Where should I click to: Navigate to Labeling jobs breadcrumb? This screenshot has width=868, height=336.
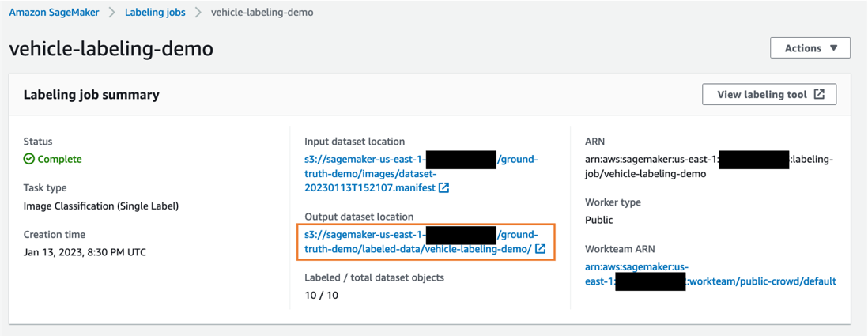(154, 13)
